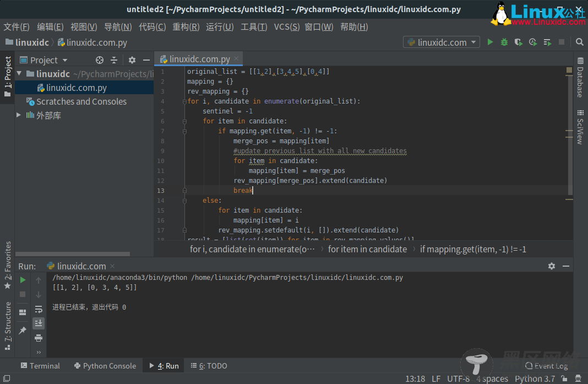
Task: Change indentation via 4 spaces status entry
Action: (492, 378)
